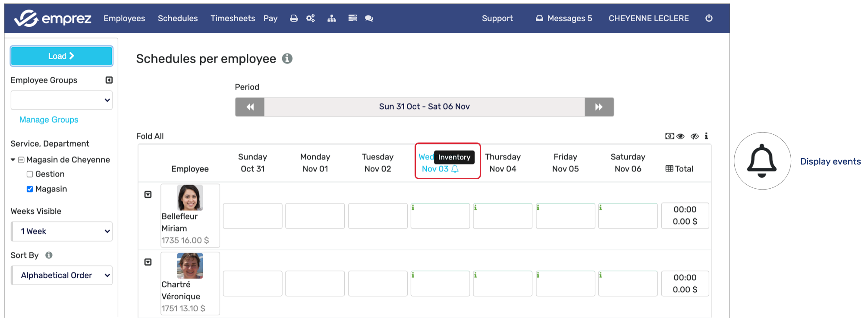This screenshot has height=323, width=868.
Task: Open the Pay menu
Action: 270,18
